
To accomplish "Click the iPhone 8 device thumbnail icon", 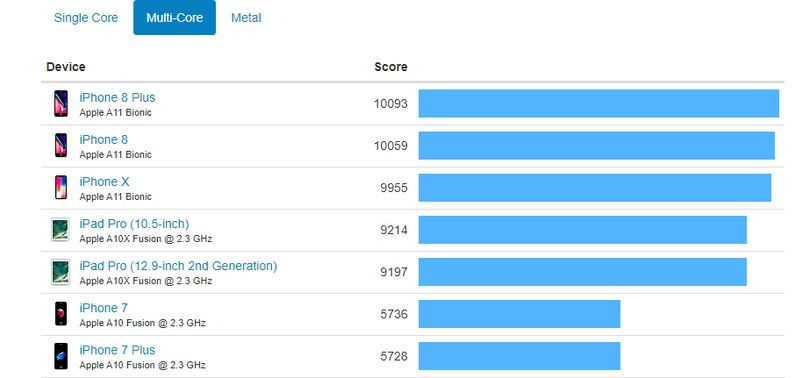I will [60, 145].
